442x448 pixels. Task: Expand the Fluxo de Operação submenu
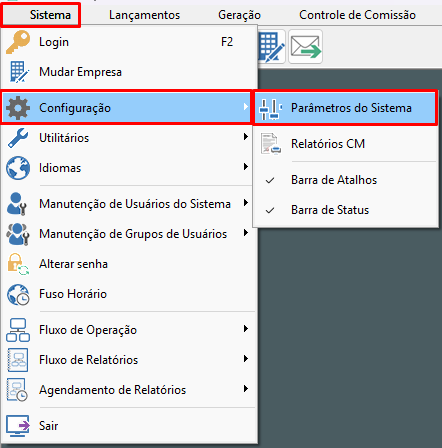tap(129, 330)
